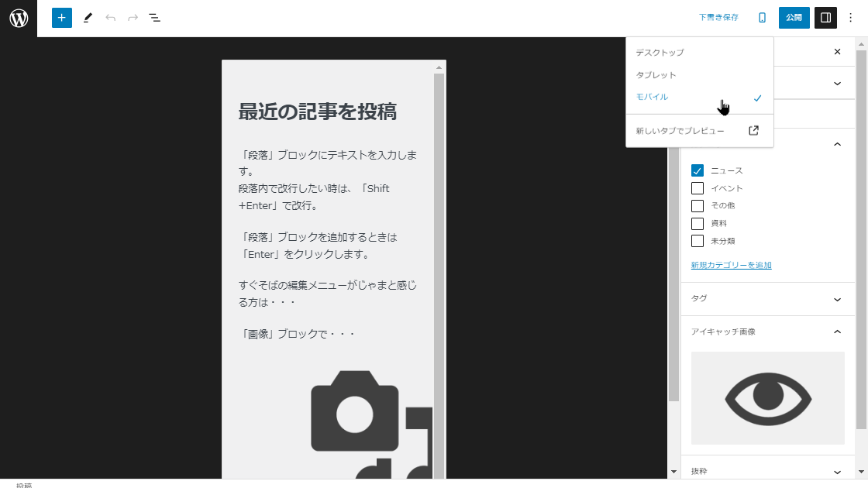Open the block inserter plus button
Screen dimensions: 868x488
click(x=62, y=18)
